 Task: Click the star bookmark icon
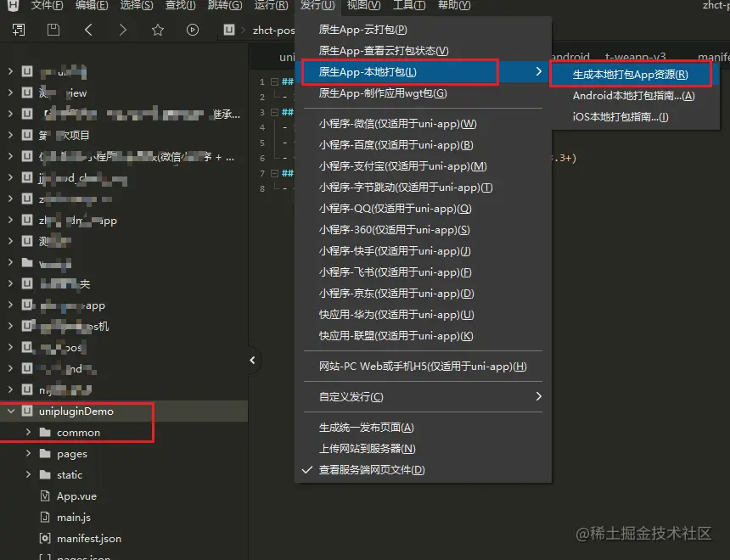pos(158,30)
